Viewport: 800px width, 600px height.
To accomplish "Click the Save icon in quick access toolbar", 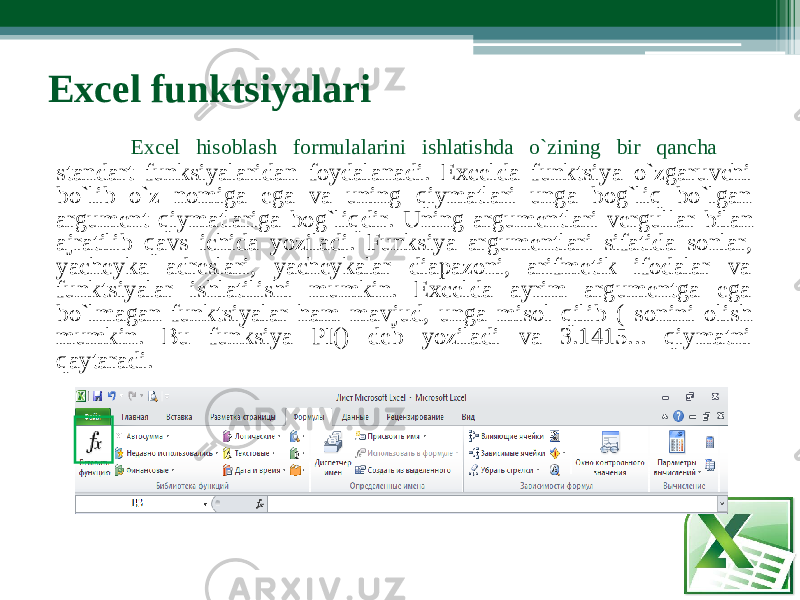I will pyautogui.click(x=97, y=396).
